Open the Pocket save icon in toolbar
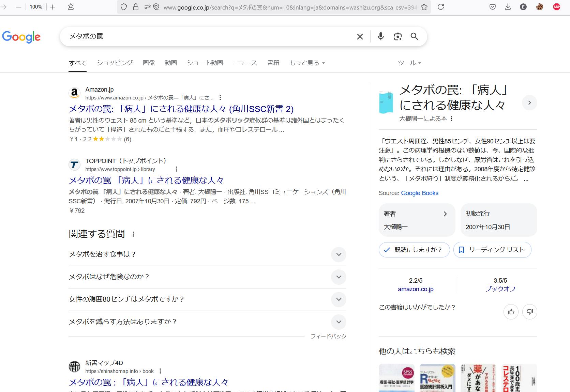 tap(493, 7)
